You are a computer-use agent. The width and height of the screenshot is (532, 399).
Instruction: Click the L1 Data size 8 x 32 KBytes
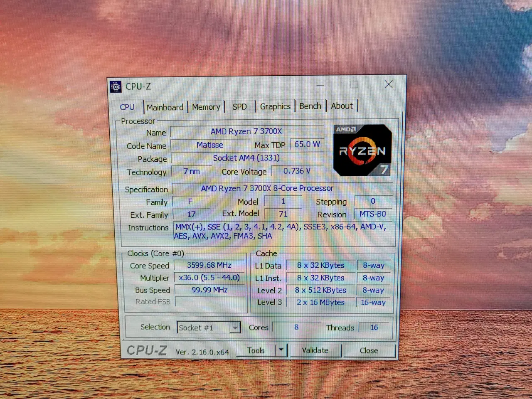320,265
